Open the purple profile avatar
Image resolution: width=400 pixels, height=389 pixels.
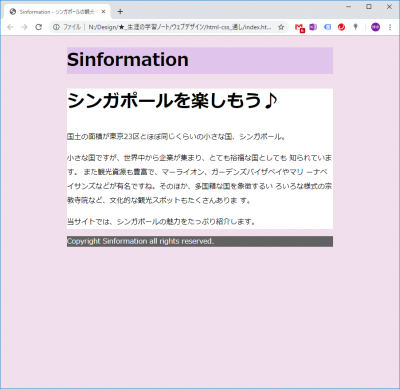[375, 27]
